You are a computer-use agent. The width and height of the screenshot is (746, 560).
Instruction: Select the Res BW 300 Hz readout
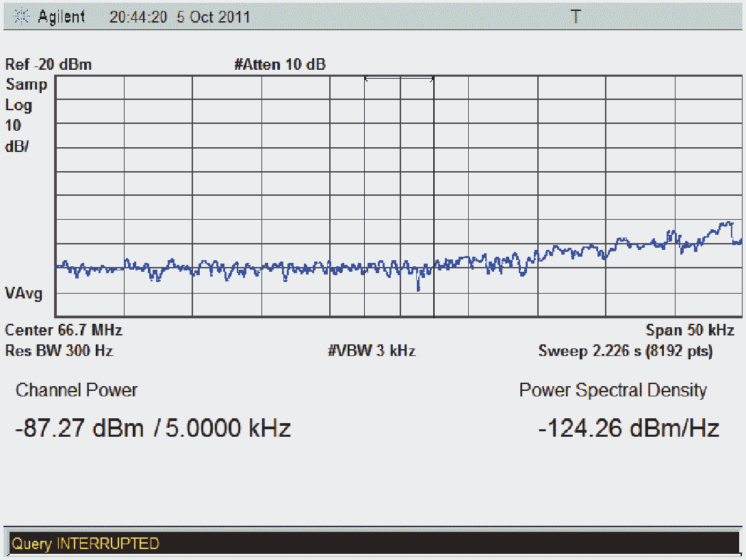coord(59,351)
